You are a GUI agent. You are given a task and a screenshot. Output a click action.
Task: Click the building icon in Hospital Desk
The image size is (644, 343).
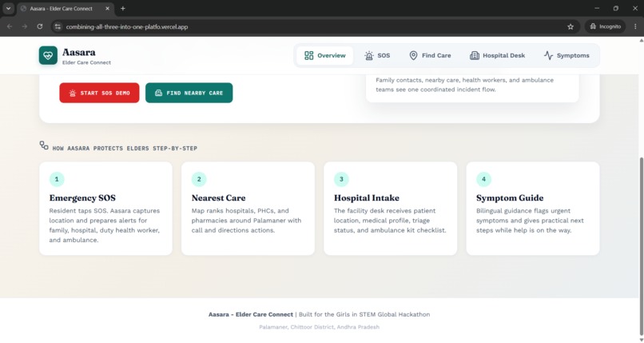475,55
